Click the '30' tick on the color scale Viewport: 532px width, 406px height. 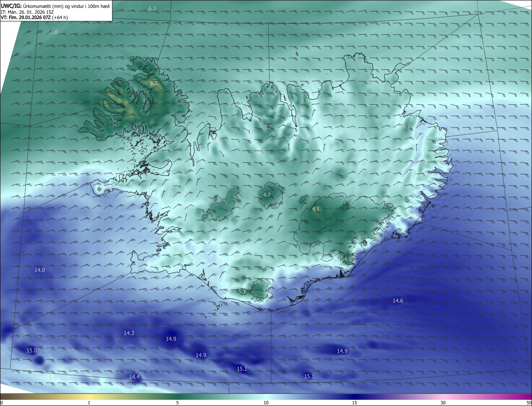coord(443,403)
